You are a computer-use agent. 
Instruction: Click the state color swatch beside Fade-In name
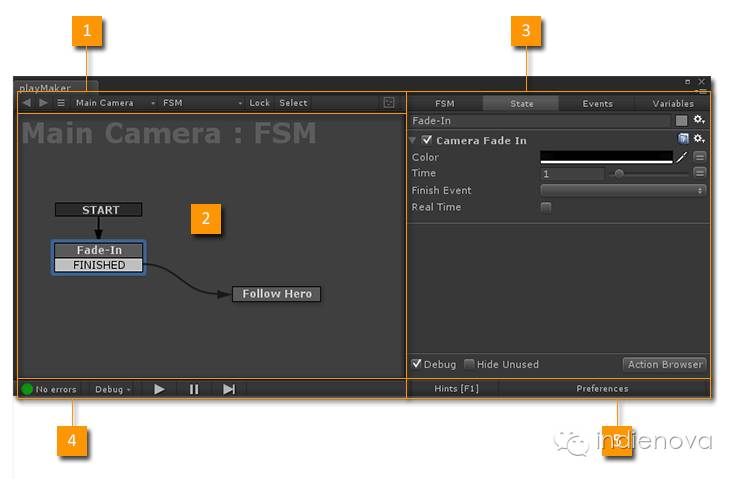681,121
